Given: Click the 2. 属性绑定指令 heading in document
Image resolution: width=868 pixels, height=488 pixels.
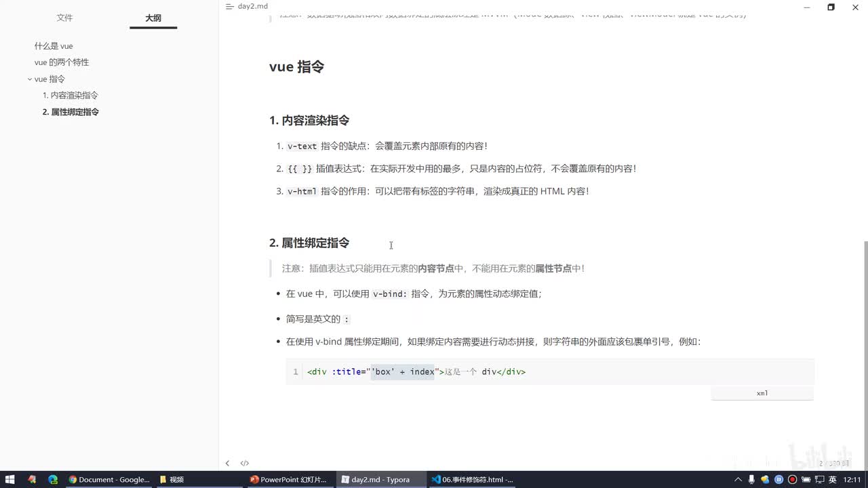Looking at the screenshot, I should click(x=309, y=243).
